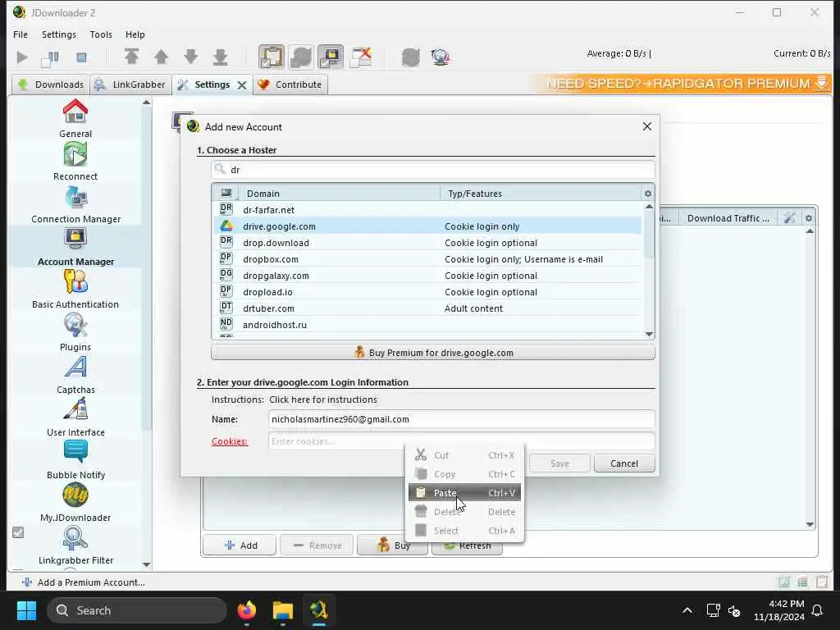The width and height of the screenshot is (840, 630).
Task: Select drive.google.com hoster row
Action: 427,226
